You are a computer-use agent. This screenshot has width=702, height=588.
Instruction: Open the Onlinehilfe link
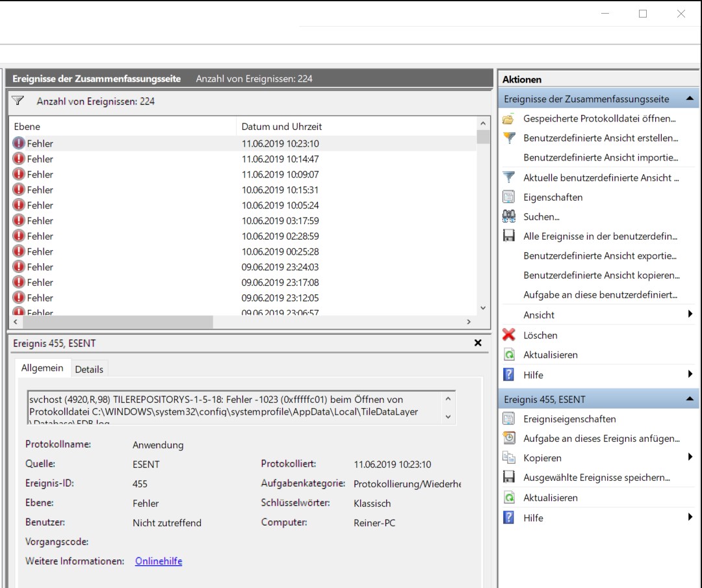pos(159,561)
